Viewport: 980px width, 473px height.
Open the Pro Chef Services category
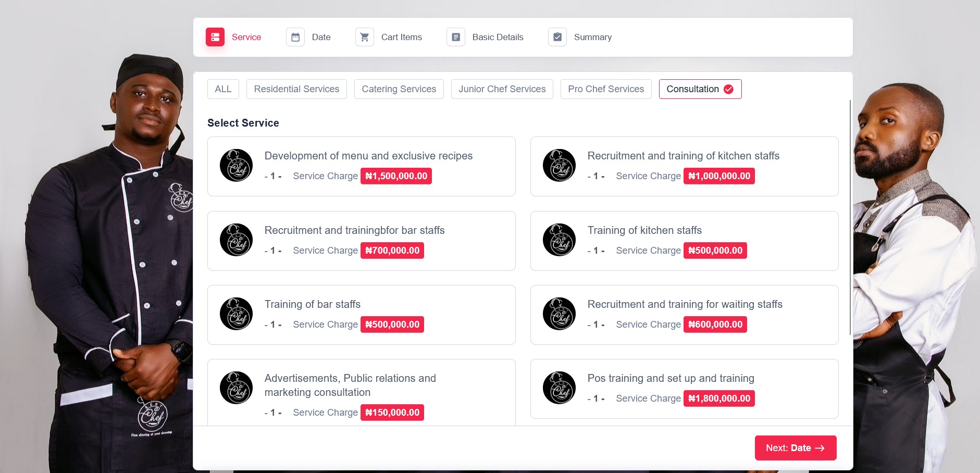(606, 89)
